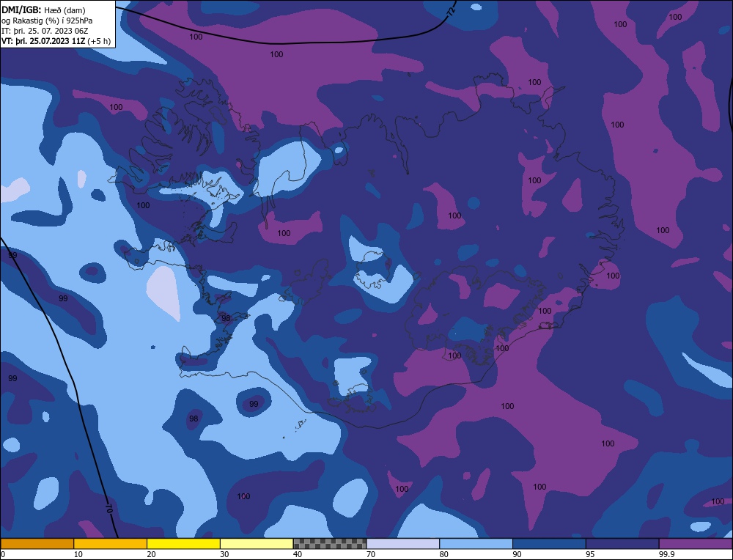
Task: Select the 'og Rakastig (%) í 925hPa' line
Action: tap(47, 21)
